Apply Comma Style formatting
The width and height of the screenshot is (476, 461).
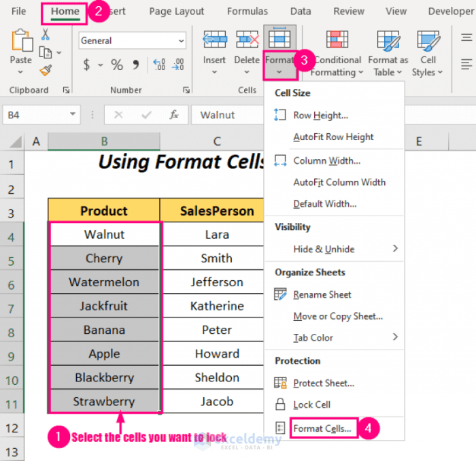[x=136, y=65]
